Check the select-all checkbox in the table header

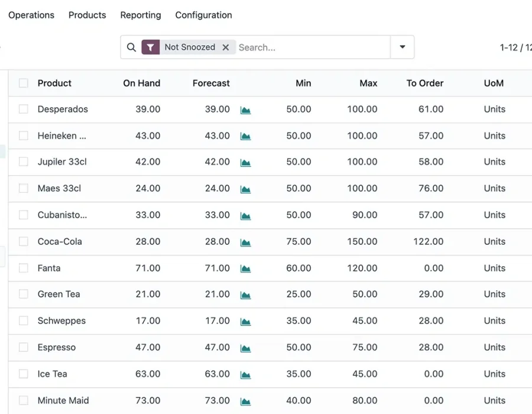tap(23, 83)
